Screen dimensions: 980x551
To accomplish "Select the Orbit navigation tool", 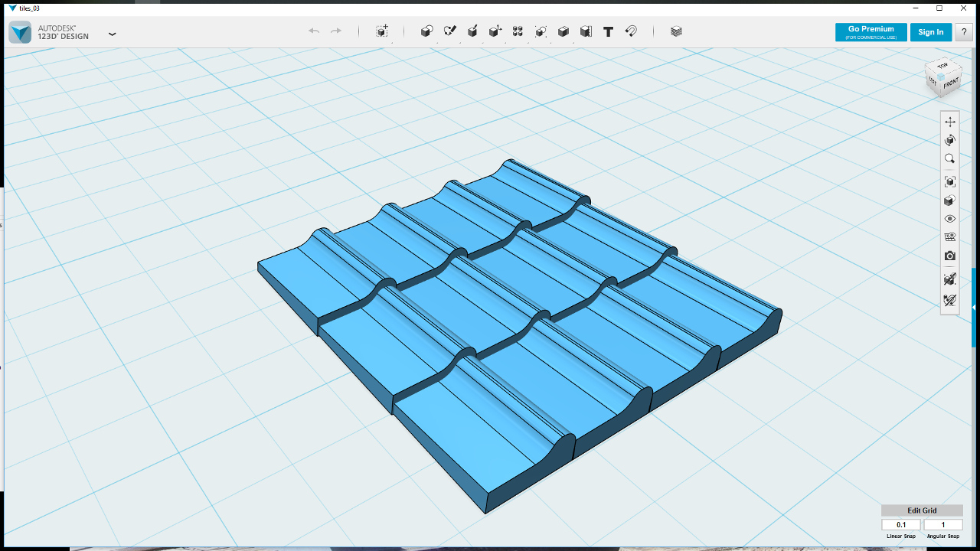I will tap(950, 140).
